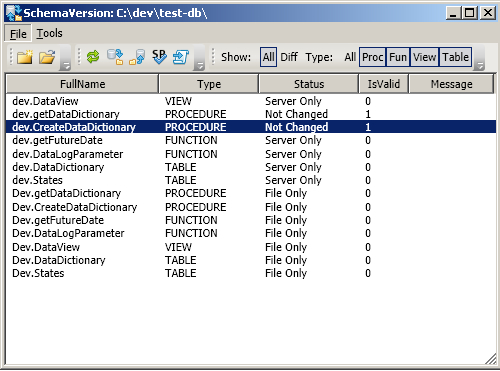Sort by the Message column header
Viewport: 500px width, 371px height.
[451, 84]
